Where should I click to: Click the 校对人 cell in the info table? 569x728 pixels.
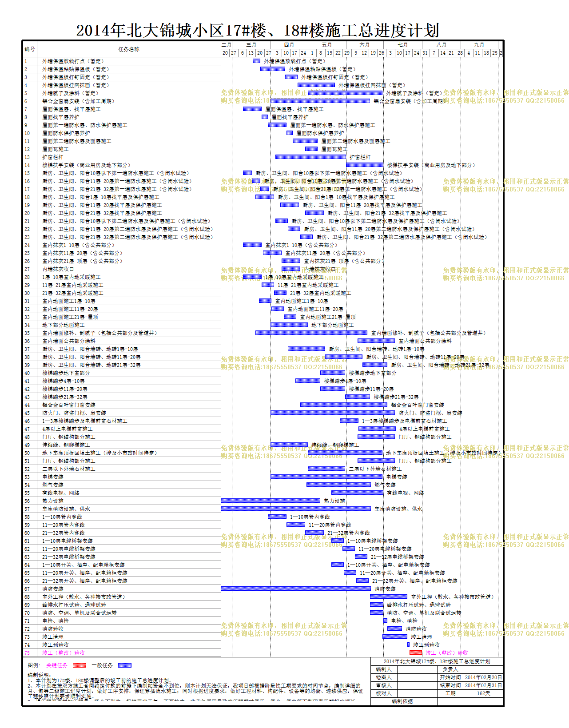tap(384, 693)
